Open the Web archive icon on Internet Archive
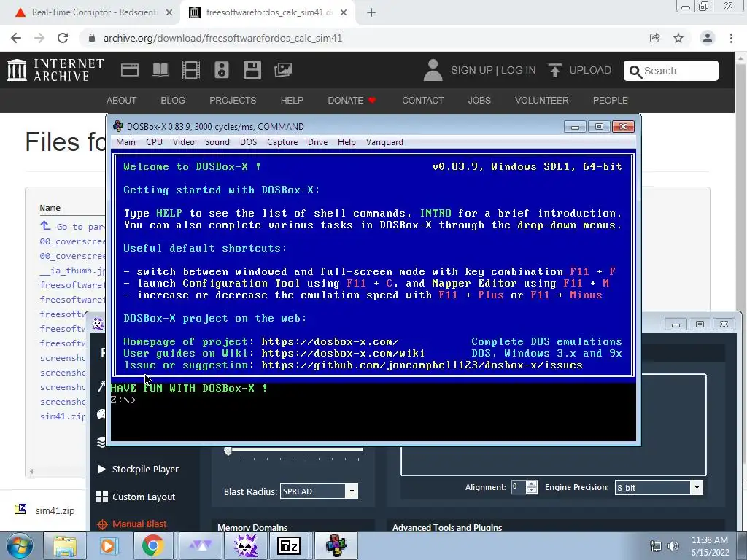This screenshot has width=747, height=560. [130, 70]
